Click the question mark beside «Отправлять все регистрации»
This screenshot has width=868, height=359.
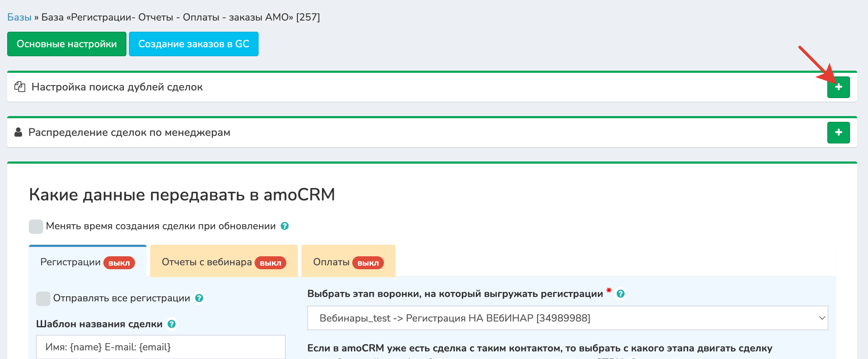198,298
